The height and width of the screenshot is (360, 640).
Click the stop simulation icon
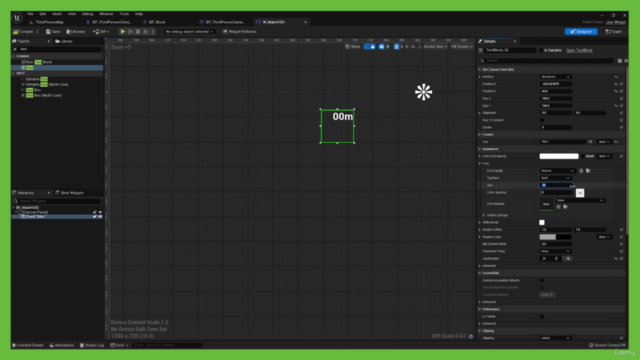[x=138, y=31]
